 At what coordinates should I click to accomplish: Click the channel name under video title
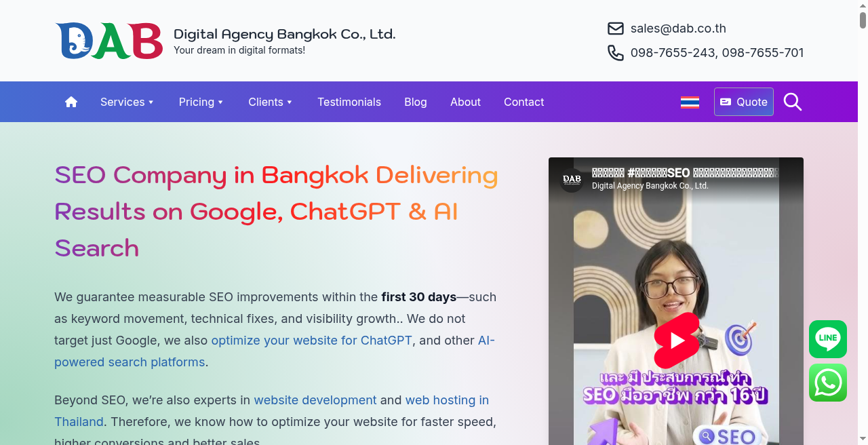click(650, 186)
